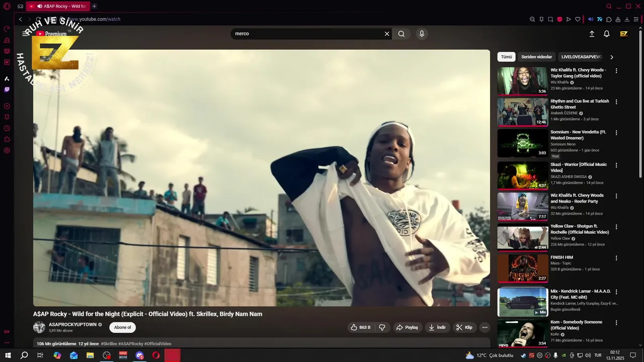Run the YouTube search magnifier button
The image size is (644, 362).
[401, 34]
